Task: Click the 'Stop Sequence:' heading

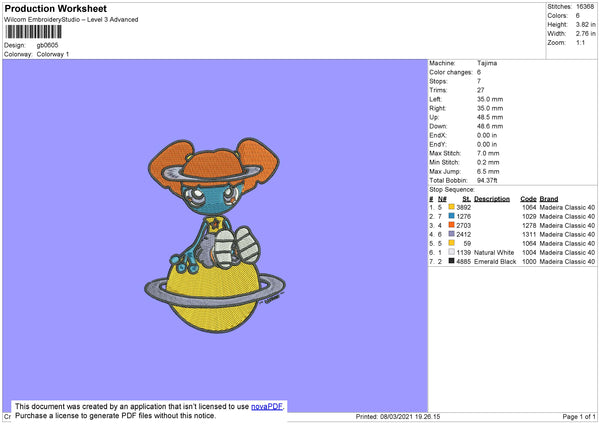Action: (452, 190)
